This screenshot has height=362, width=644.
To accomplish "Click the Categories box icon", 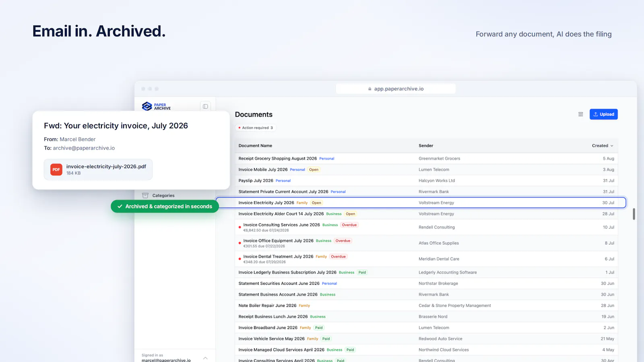I will click(x=145, y=195).
